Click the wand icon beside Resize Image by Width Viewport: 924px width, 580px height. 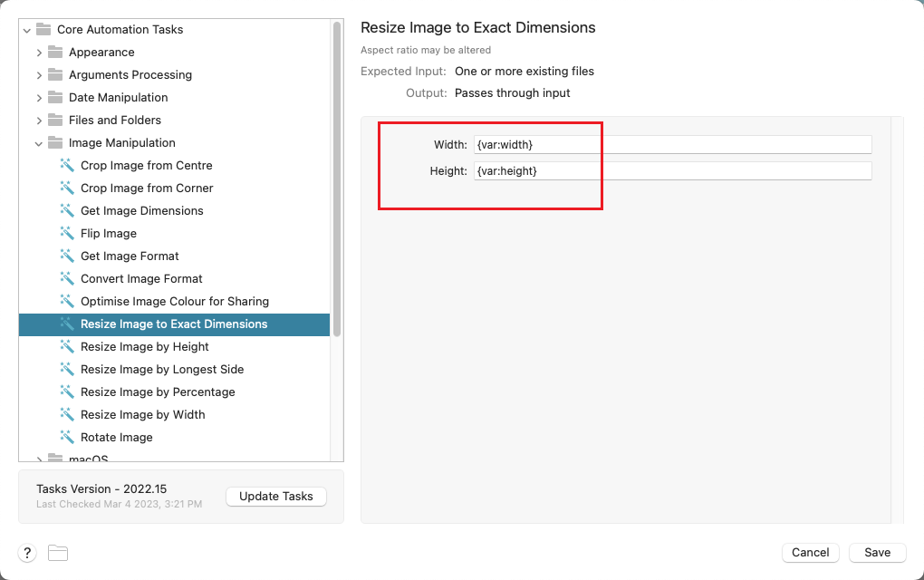pyautogui.click(x=67, y=414)
